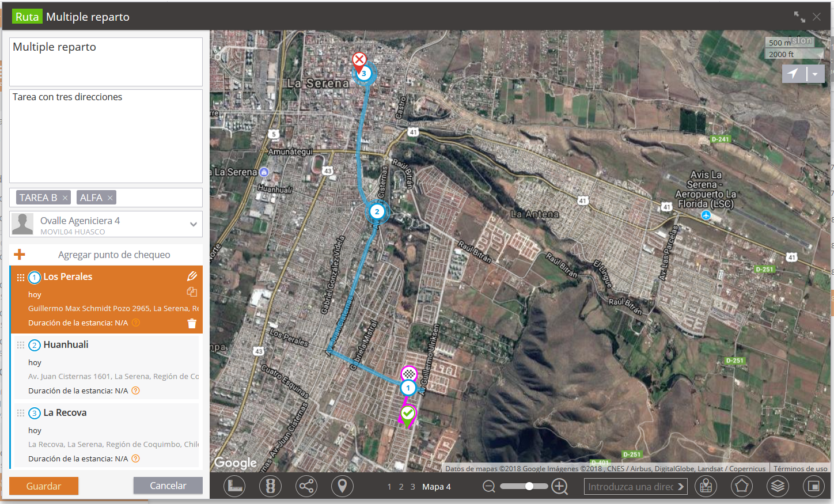Click the red X marker on map
The height and width of the screenshot is (504, 834).
pos(359,60)
